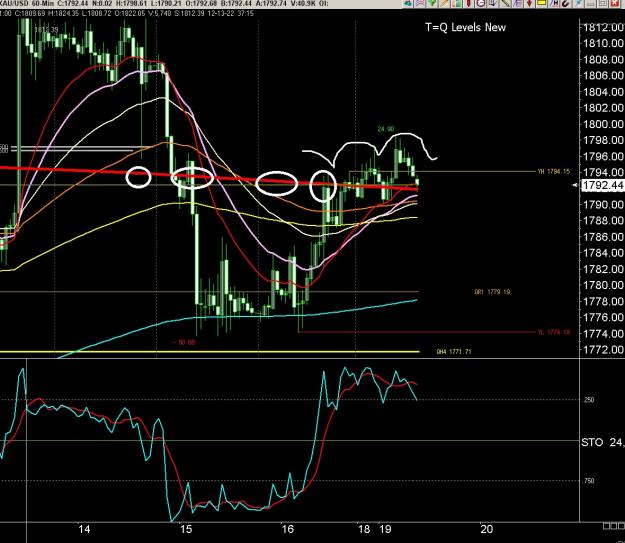Screen dimensions: 625x543
Task: Click the STO 24 indicator label
Action: (603, 442)
